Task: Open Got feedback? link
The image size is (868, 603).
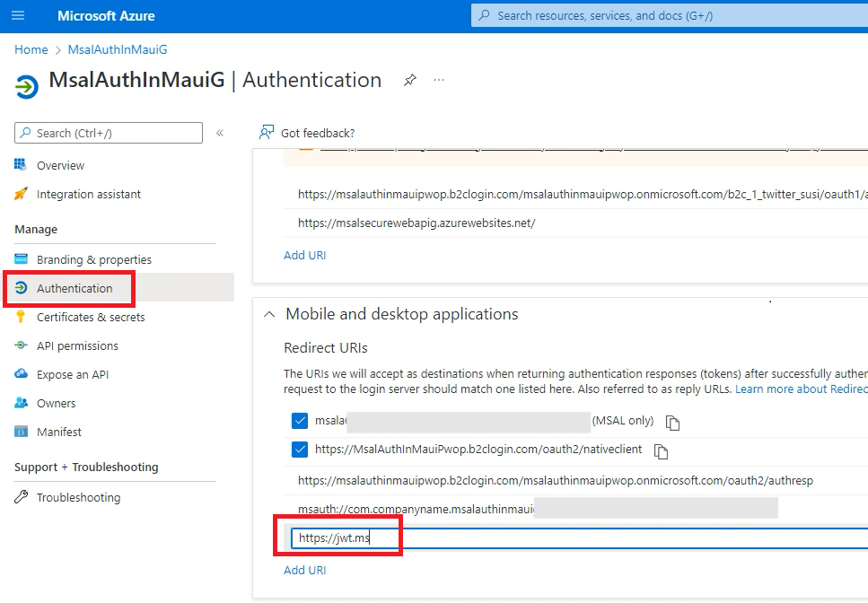Action: click(x=318, y=133)
